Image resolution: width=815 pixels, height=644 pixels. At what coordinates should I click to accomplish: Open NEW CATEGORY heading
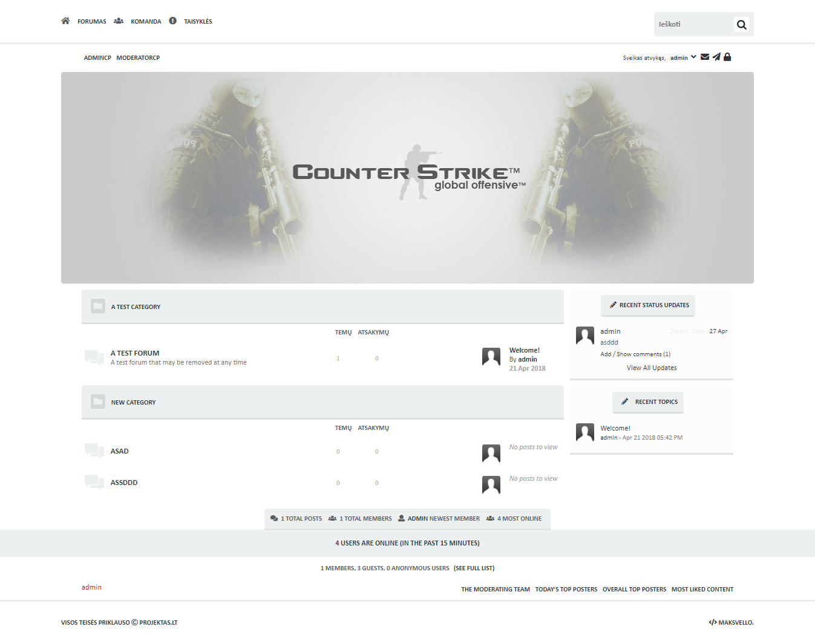133,403
